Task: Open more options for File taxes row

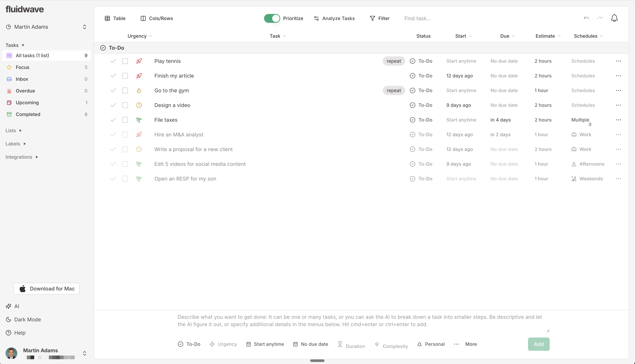Action: pyautogui.click(x=618, y=120)
